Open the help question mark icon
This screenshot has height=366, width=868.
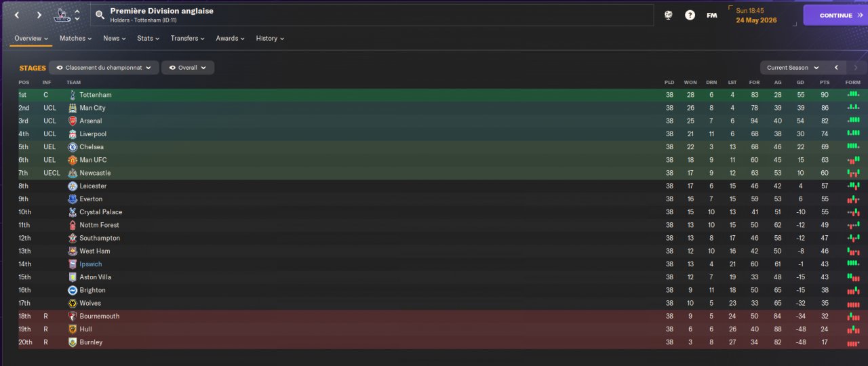coord(690,15)
